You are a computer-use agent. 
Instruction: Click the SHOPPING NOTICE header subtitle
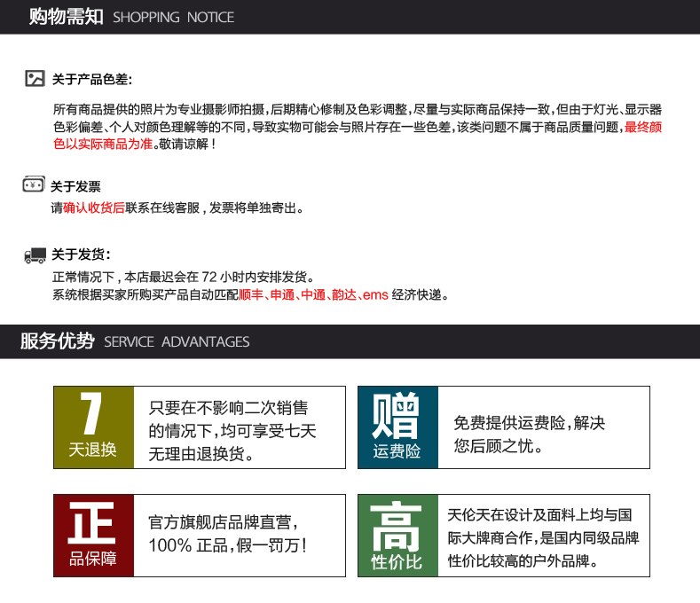(x=173, y=18)
